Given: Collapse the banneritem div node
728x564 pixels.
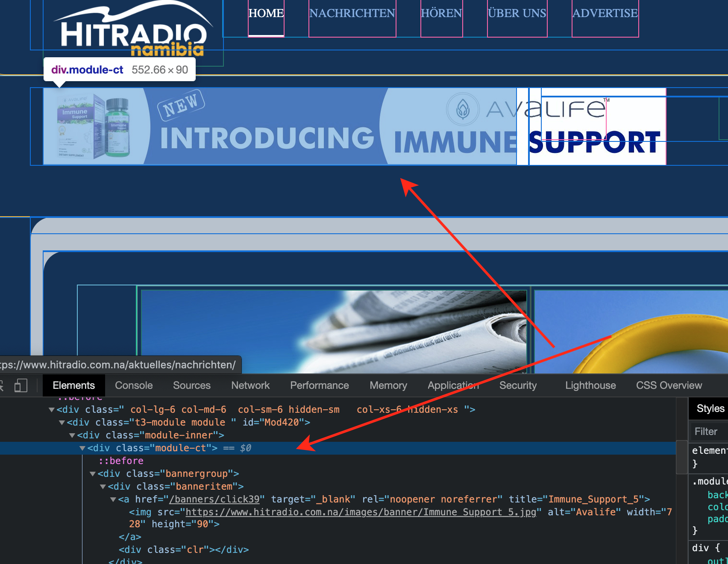Looking at the screenshot, I should pyautogui.click(x=103, y=487).
